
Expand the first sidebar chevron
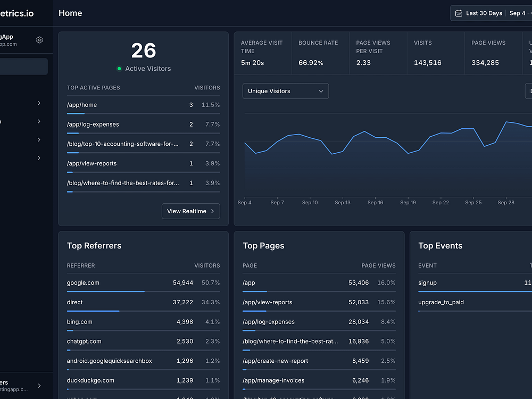[39, 103]
